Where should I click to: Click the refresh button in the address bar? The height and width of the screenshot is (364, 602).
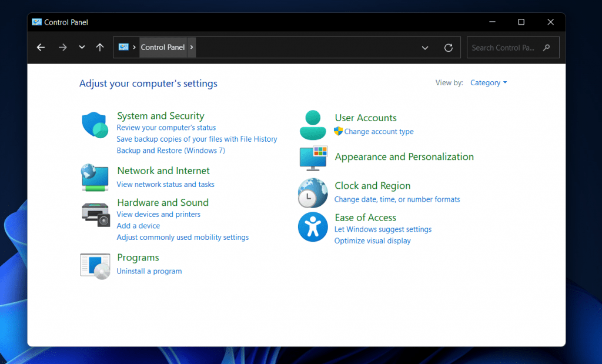point(448,47)
